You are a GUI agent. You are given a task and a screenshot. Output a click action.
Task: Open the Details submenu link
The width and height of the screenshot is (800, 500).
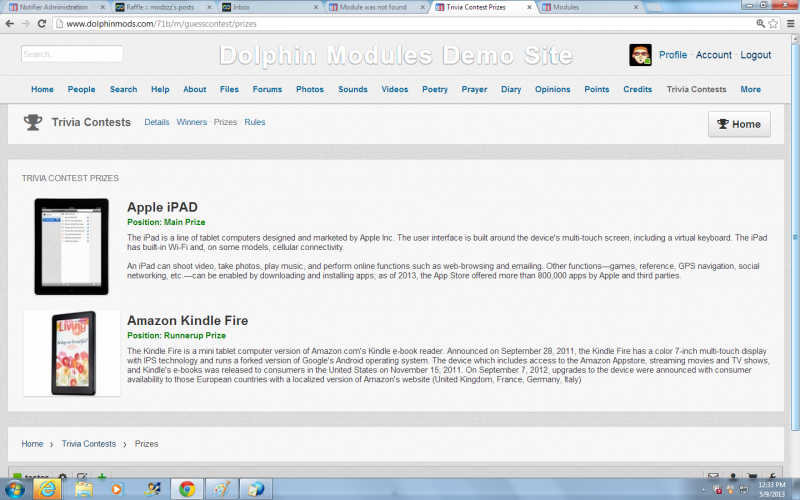(157, 122)
